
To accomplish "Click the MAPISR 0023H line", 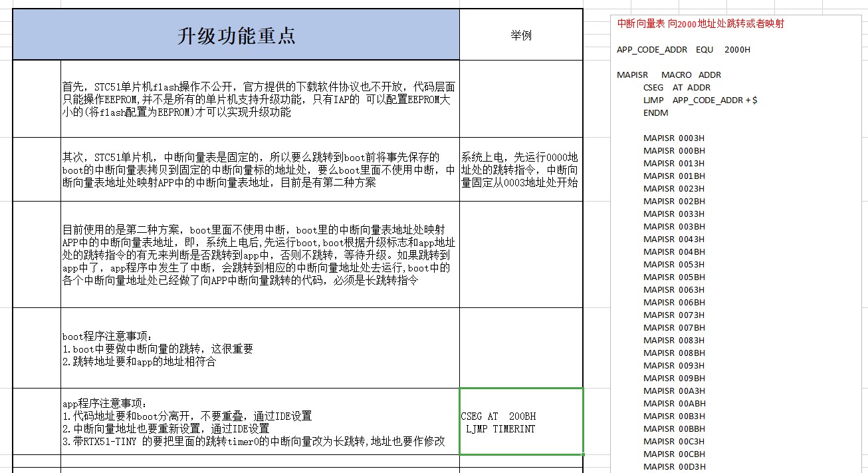I will point(674,188).
